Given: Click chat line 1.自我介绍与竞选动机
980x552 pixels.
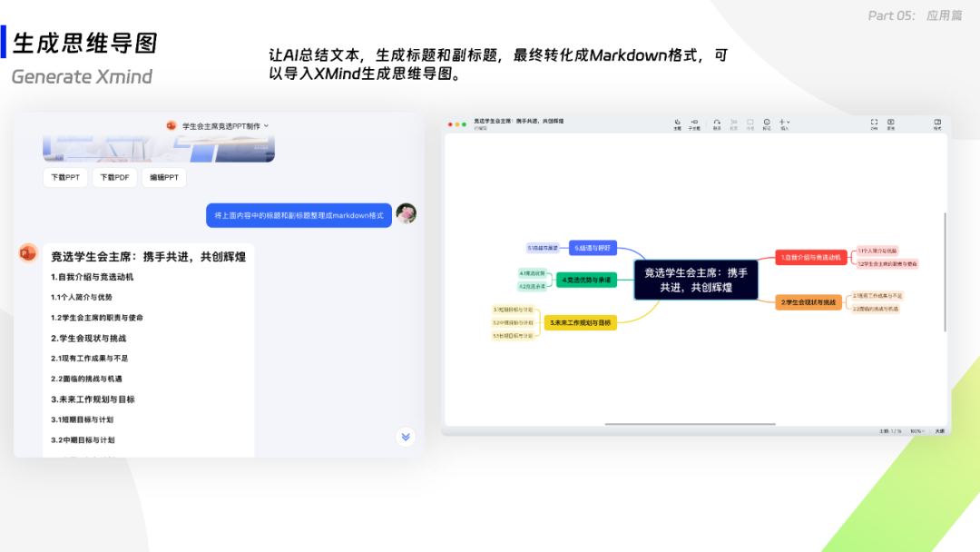Looking at the screenshot, I should (x=92, y=277).
